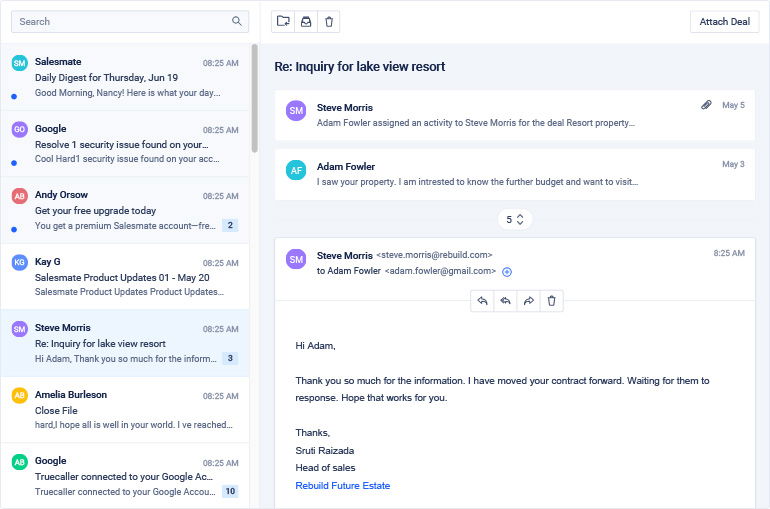Click the add contact icon next to adam.fowler@gmail.com

pos(507,272)
